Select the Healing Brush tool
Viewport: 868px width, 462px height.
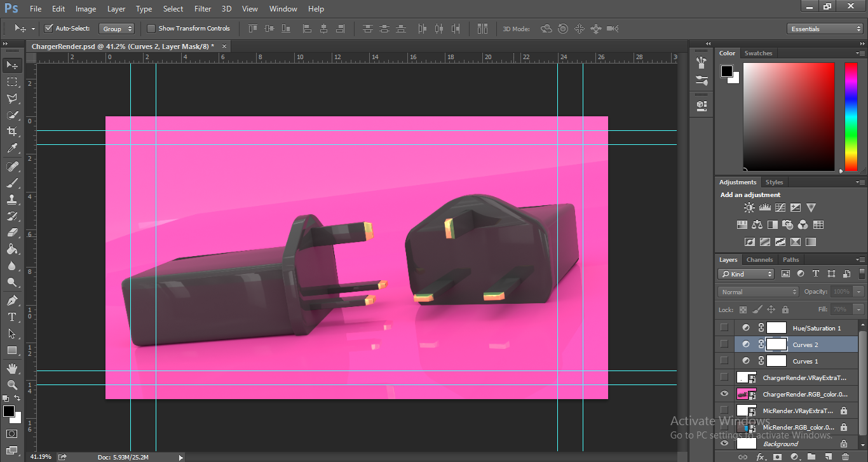[x=12, y=166]
